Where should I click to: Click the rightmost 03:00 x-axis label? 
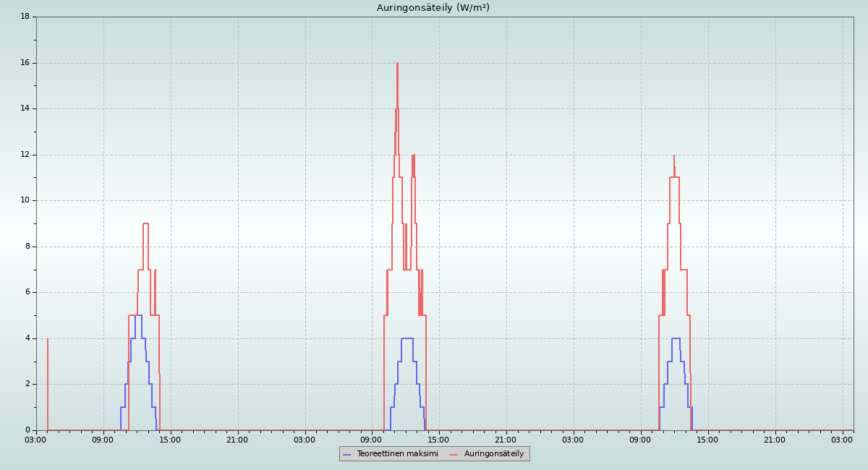point(842,440)
